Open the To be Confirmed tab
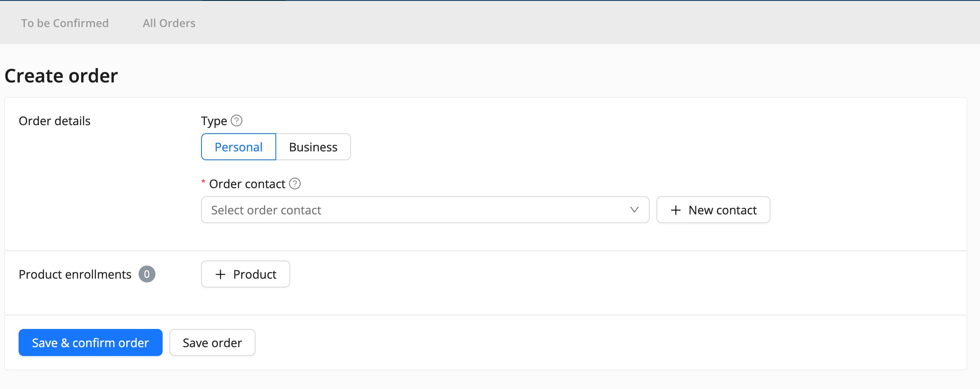Screen dimensions: 980x389 pos(65,23)
